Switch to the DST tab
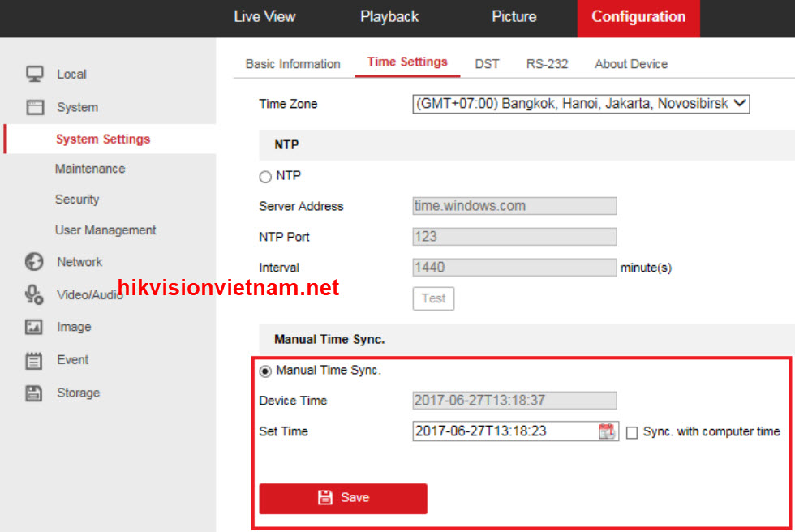The image size is (795, 532). click(487, 63)
